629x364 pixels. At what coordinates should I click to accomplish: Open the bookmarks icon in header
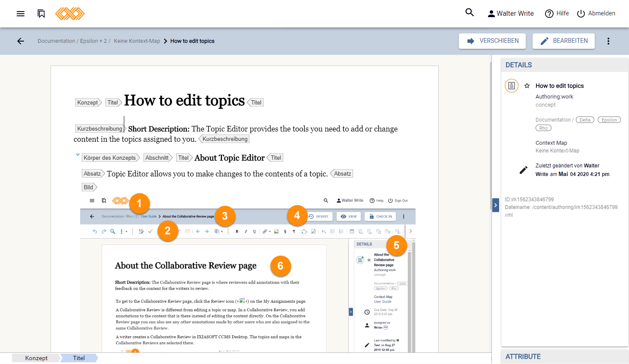[41, 14]
